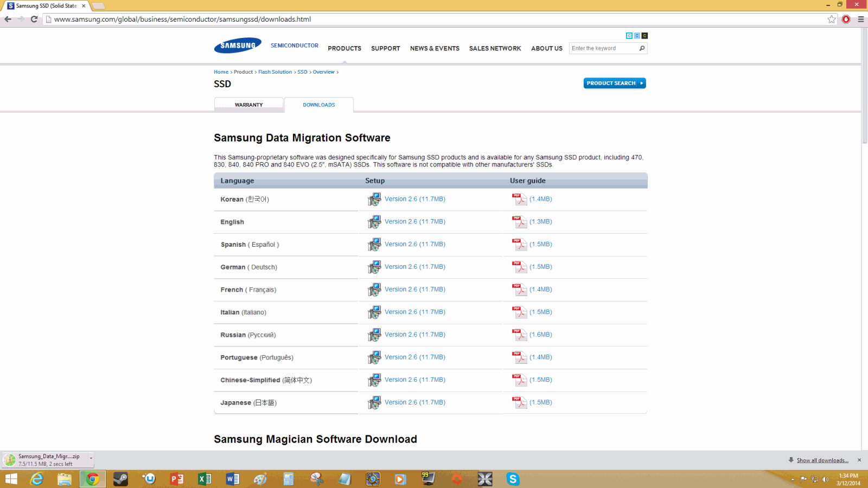Click the English setup installer icon
868x488 pixels.
[x=374, y=222]
